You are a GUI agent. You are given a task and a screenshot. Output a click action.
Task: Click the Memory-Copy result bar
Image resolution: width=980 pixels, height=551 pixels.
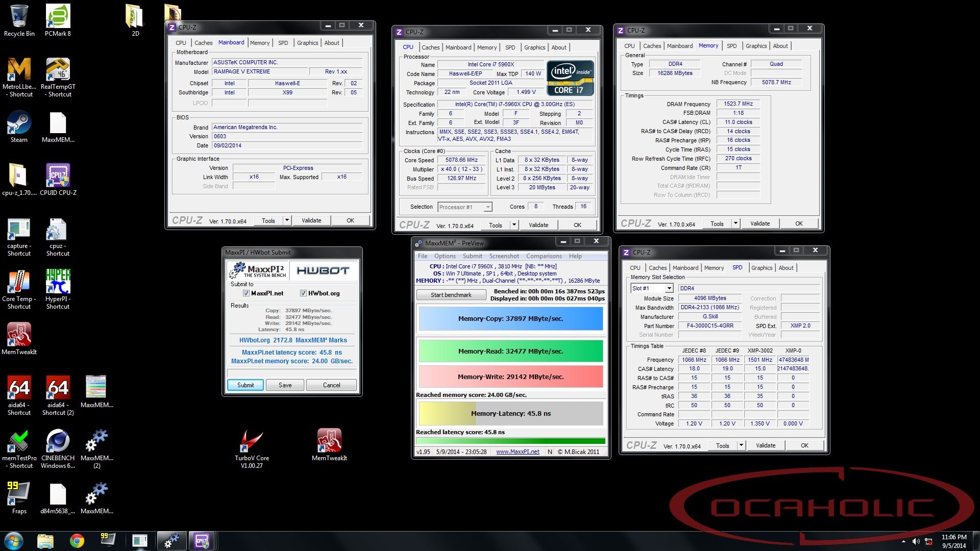tap(510, 318)
